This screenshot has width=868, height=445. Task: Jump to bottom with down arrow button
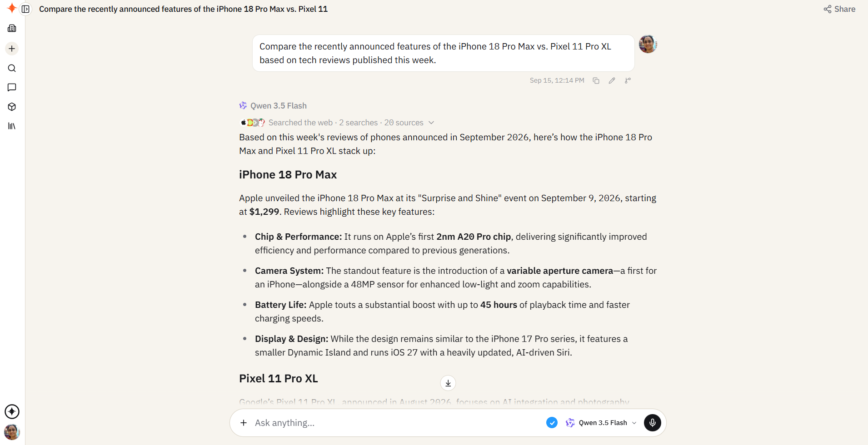tap(448, 383)
